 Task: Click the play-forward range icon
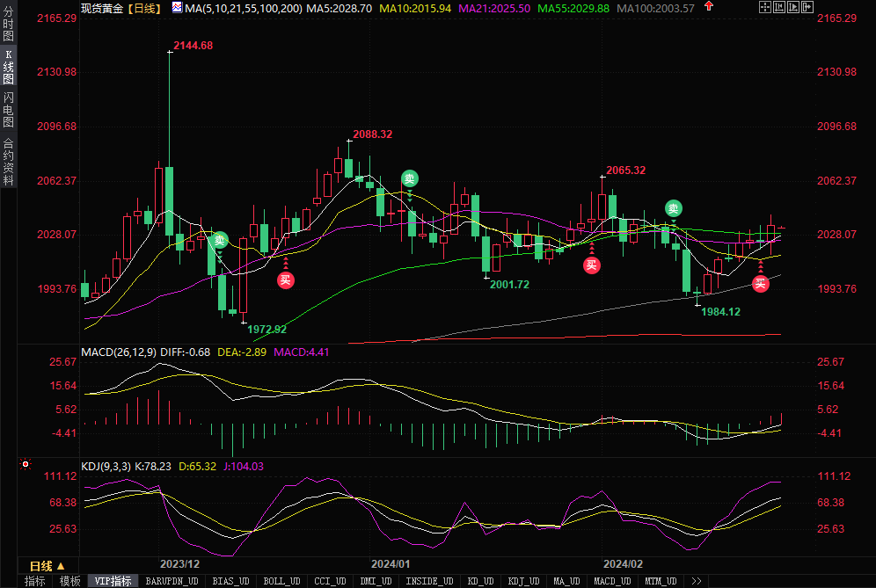point(793,7)
